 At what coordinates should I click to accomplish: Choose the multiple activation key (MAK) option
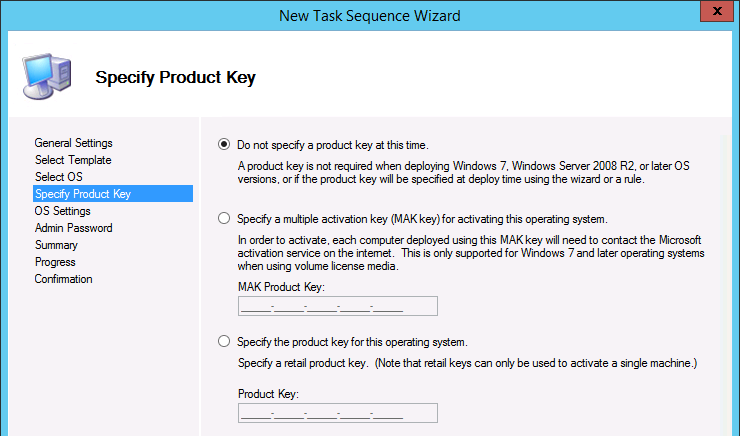click(224, 218)
